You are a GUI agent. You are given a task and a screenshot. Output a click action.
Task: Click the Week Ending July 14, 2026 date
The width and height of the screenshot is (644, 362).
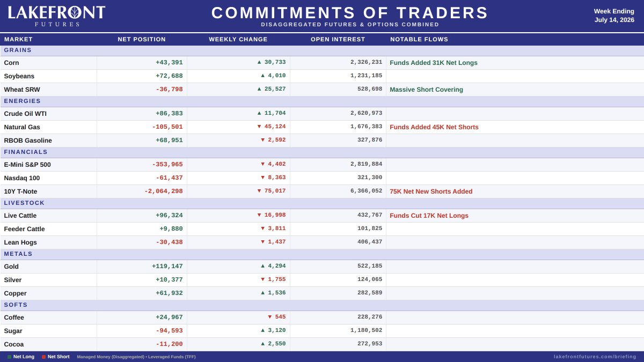click(614, 16)
